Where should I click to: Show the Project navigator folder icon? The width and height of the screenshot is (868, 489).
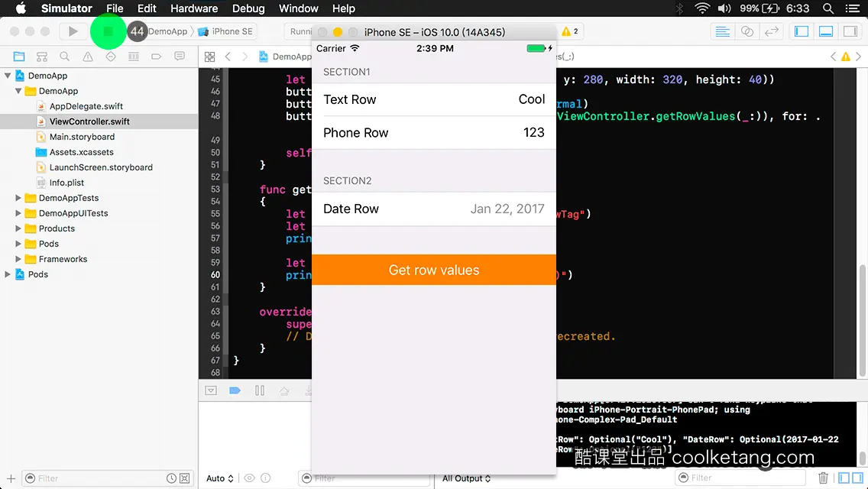coord(19,57)
